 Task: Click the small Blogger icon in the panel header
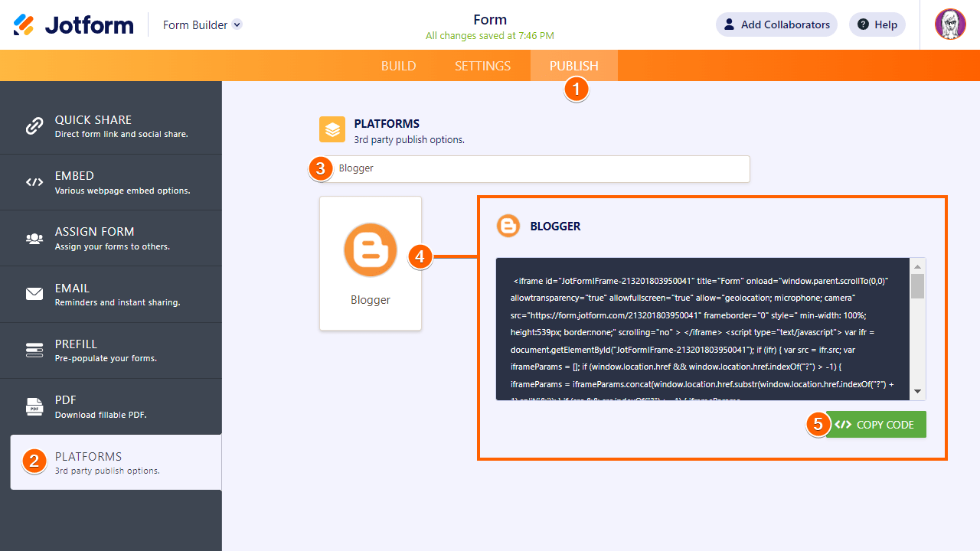pos(508,226)
